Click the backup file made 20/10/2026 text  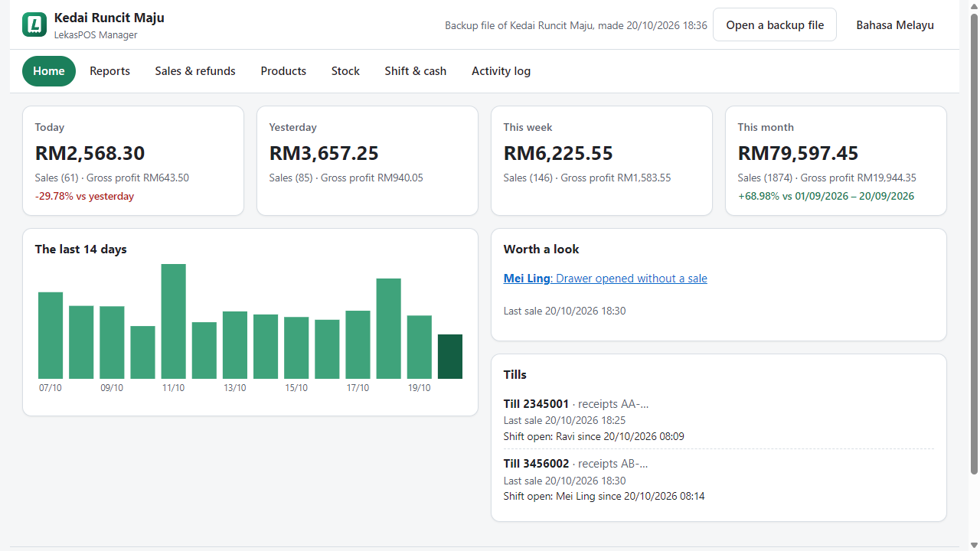tap(576, 25)
